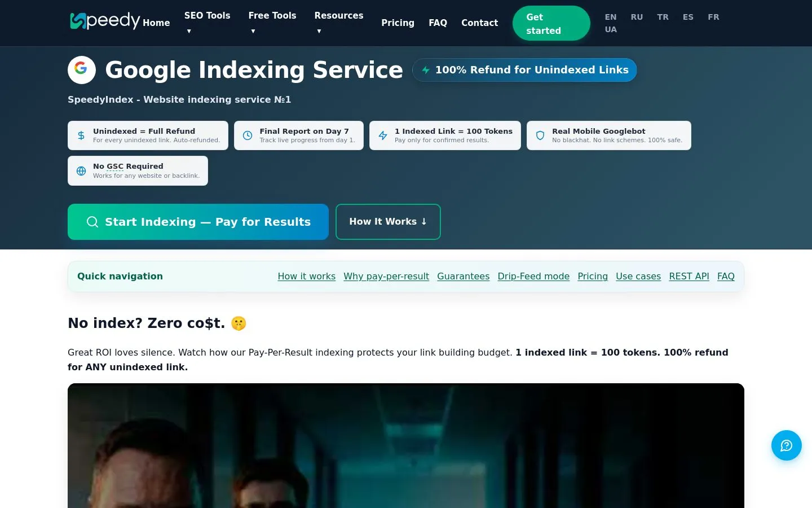Click 1 Indexed Link = 100 Tokens text
This screenshot has width=812, height=508.
point(453,131)
